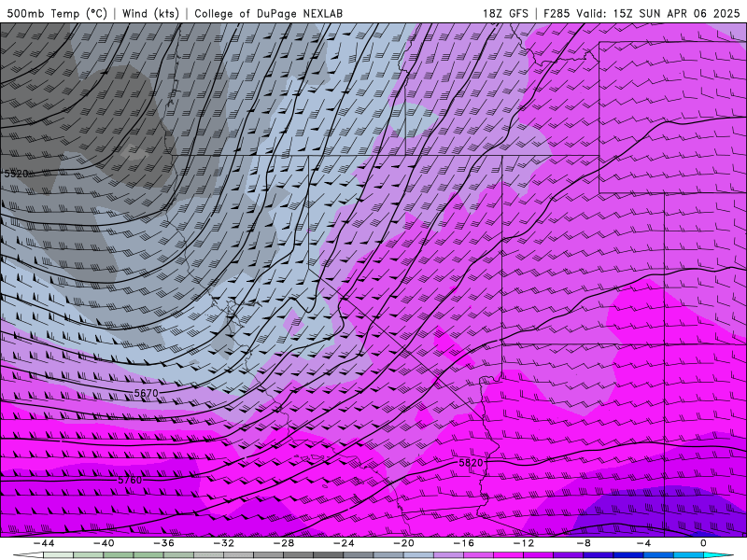The width and height of the screenshot is (747, 560).
Task: Click the -24 colorbar tick label
Action: (343, 543)
